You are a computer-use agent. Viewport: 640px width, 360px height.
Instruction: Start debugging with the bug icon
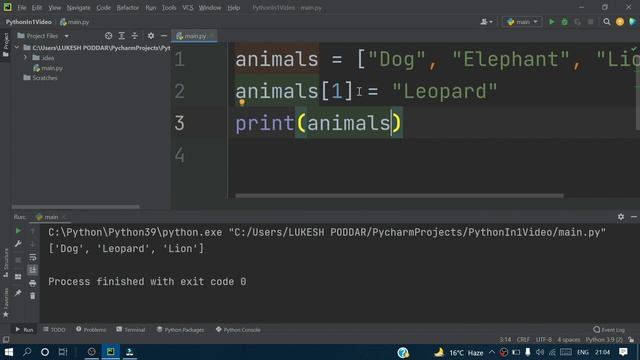(x=564, y=22)
